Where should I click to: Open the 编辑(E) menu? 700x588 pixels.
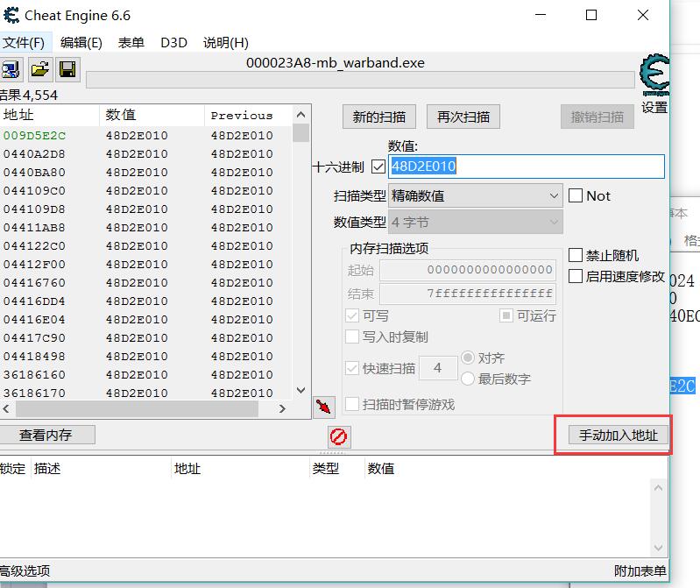[81, 42]
